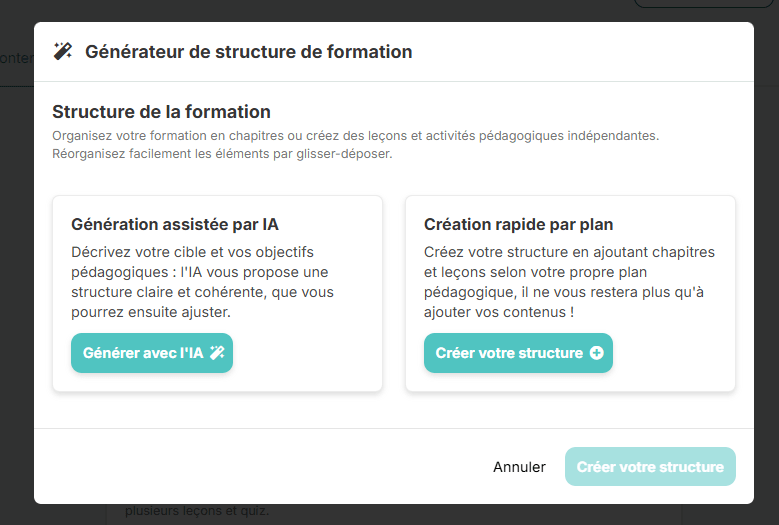Click the footer "Créer votre structure" button
The image size is (779, 525).
[650, 467]
